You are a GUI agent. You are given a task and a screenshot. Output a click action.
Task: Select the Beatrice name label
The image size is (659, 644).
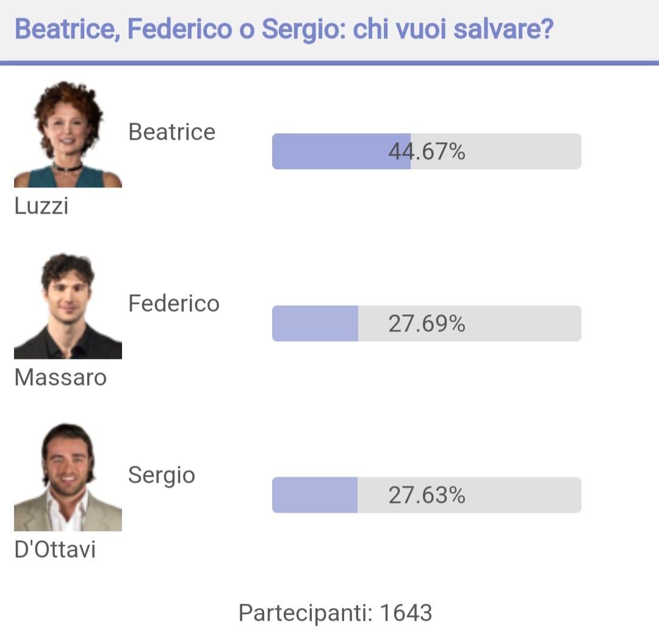click(x=171, y=132)
